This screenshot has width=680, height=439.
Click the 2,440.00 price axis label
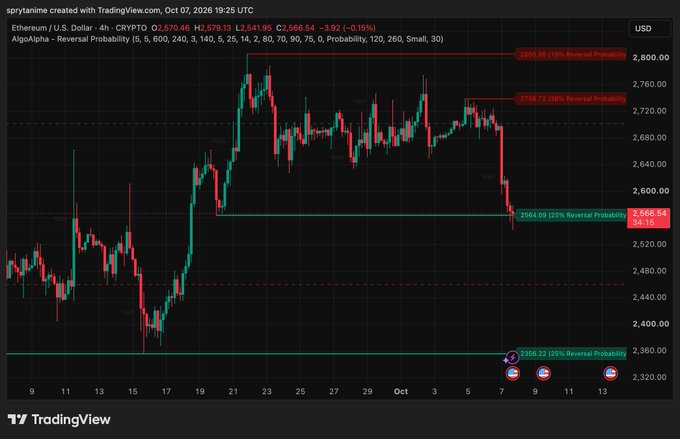pos(651,297)
